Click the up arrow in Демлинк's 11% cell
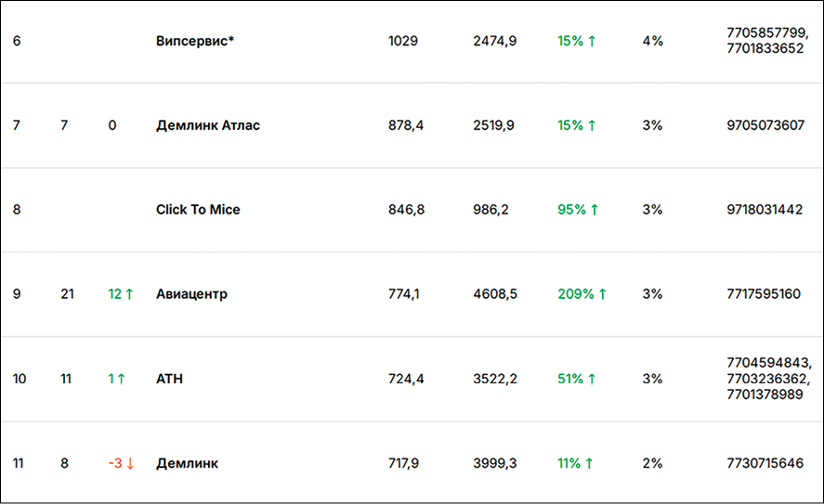Image resolution: width=824 pixels, height=504 pixels. 590,463
